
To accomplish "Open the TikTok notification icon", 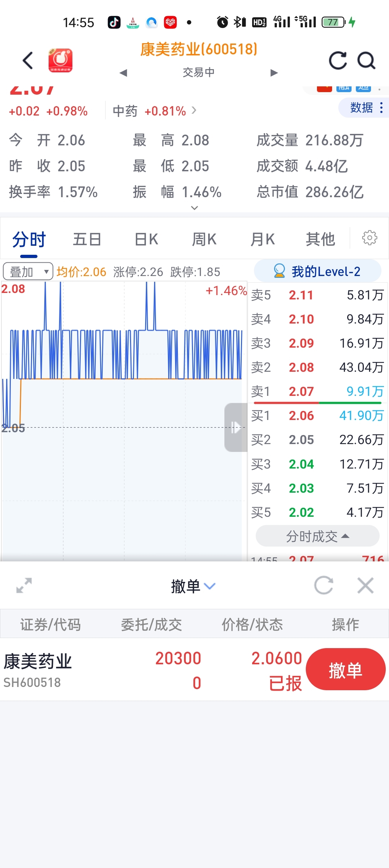I will pyautogui.click(x=114, y=22).
